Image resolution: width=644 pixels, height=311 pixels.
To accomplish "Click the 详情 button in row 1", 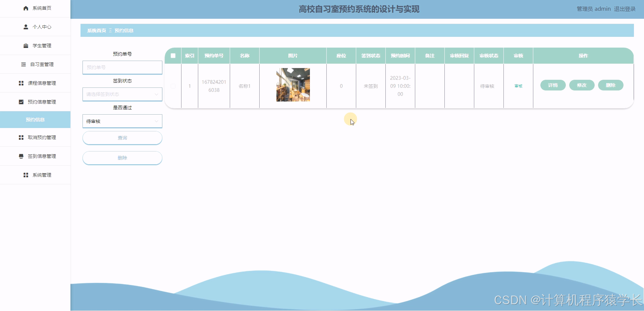I will (553, 85).
